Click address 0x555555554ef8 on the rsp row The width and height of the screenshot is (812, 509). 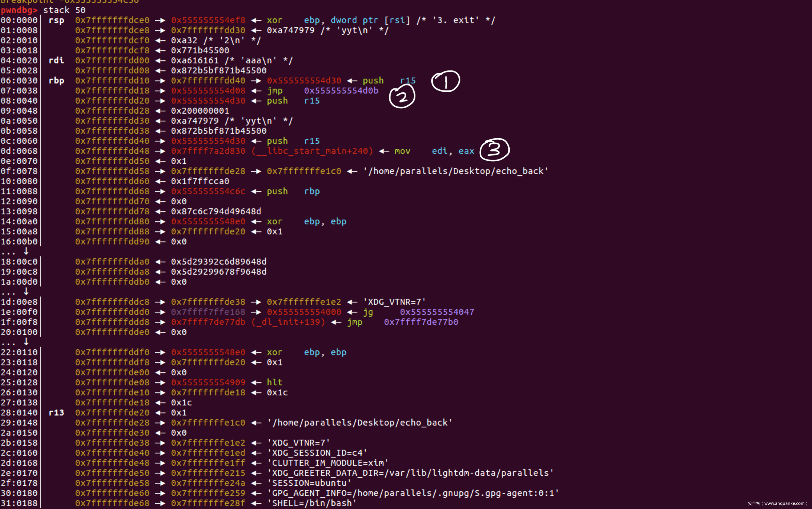[x=208, y=20]
